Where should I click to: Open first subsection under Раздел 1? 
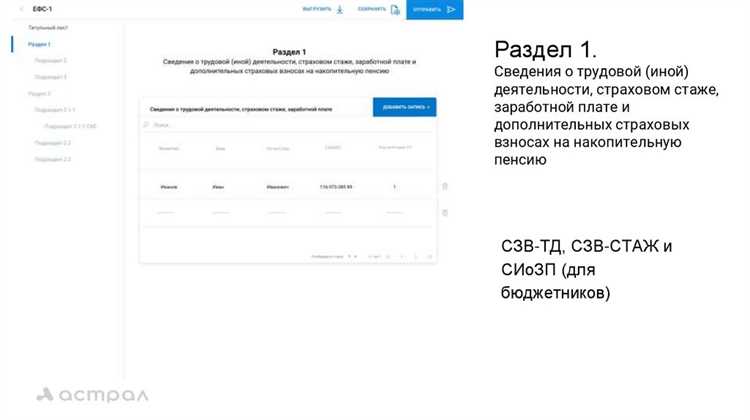coord(50,60)
